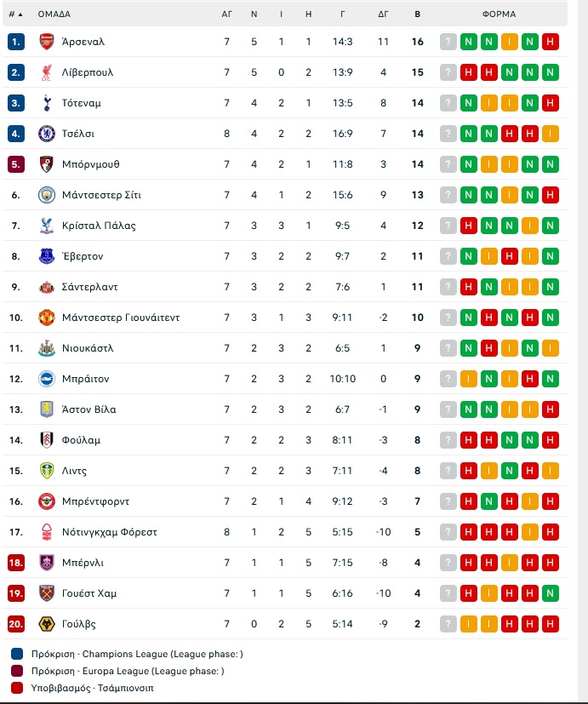Sort the table by the ΟΜΑΔΑ header

(x=54, y=14)
